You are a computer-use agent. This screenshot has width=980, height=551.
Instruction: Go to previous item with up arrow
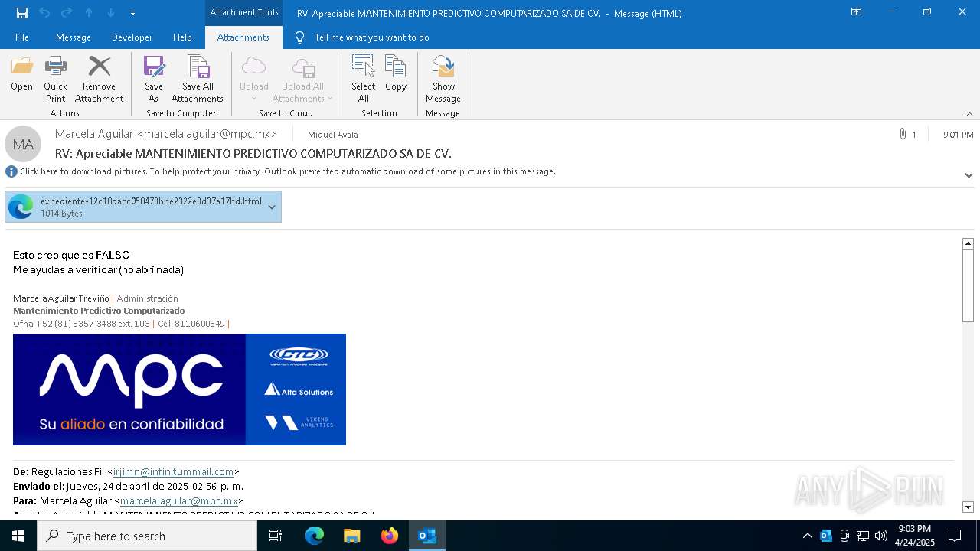click(89, 13)
